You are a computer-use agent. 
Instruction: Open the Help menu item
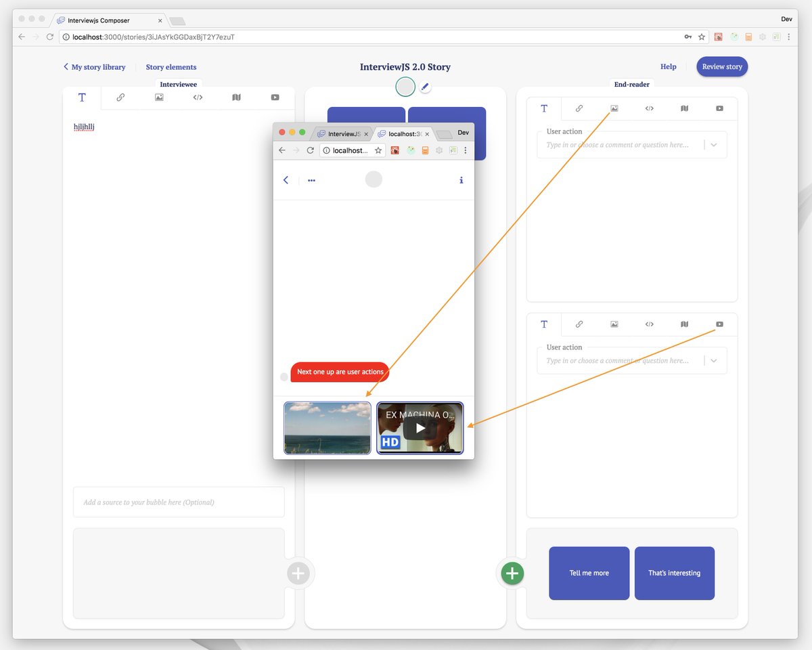(x=668, y=67)
